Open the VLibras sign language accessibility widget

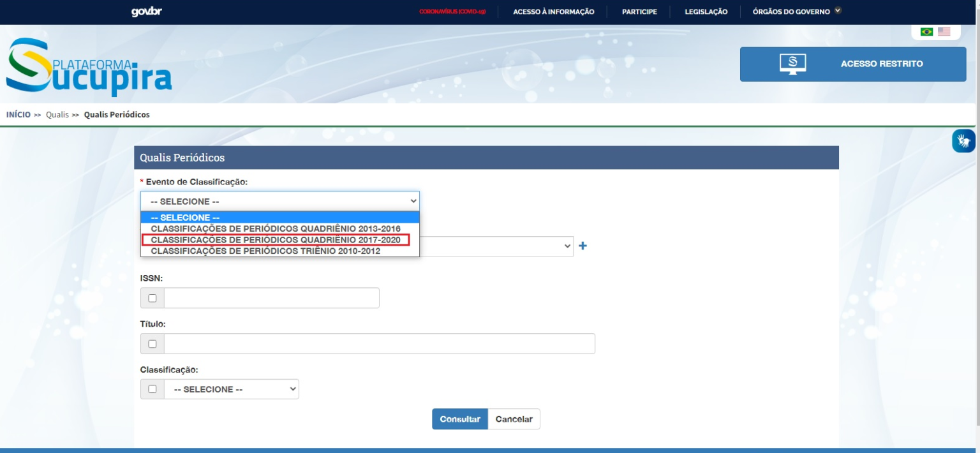pyautogui.click(x=963, y=140)
